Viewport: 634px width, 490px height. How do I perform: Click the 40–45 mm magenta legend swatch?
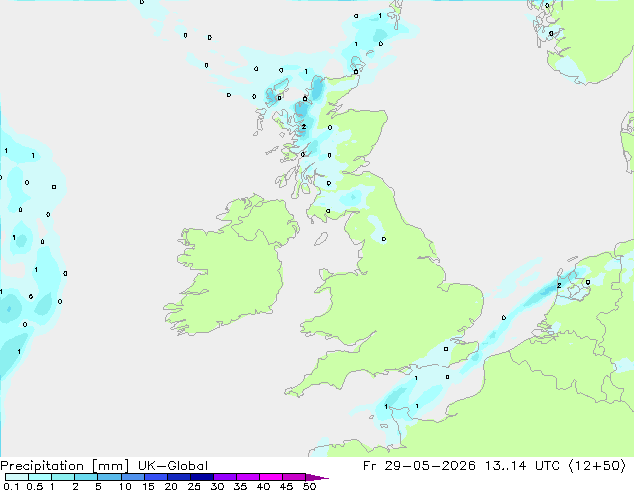pyautogui.click(x=271, y=477)
